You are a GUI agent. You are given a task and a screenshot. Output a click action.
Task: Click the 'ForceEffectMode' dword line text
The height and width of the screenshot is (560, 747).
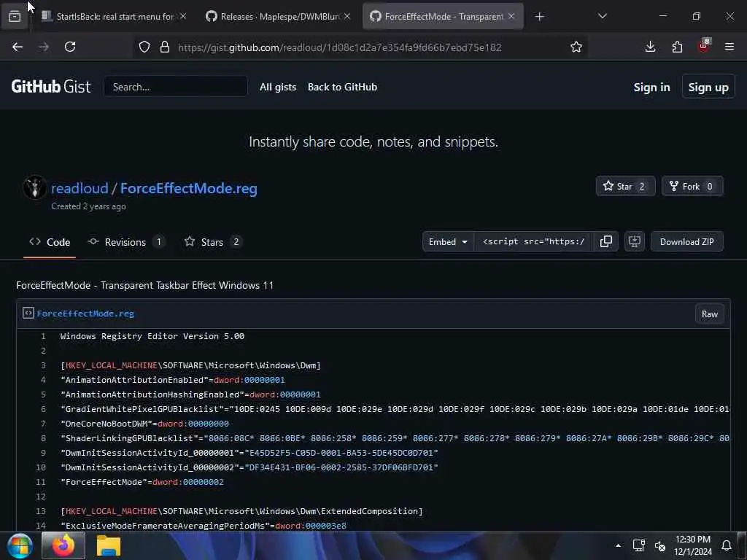(142, 482)
